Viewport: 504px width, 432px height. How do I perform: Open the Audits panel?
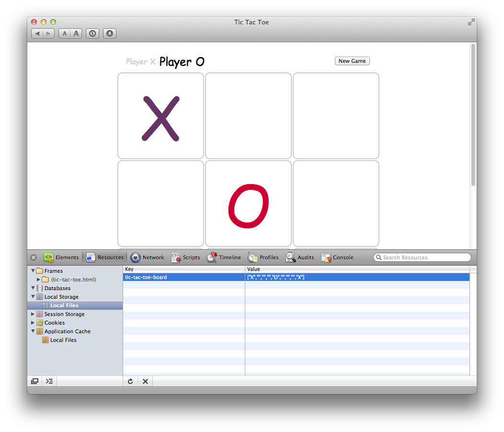[300, 257]
